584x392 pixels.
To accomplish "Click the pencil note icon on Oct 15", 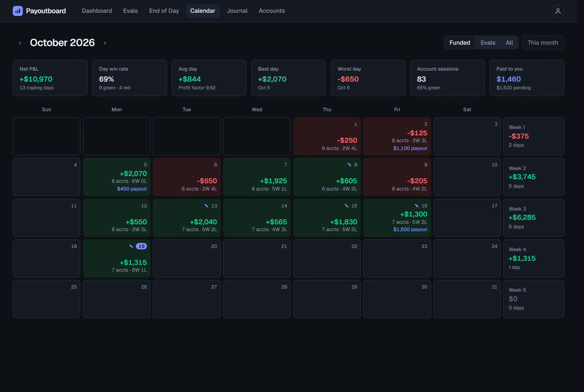I will (346, 206).
